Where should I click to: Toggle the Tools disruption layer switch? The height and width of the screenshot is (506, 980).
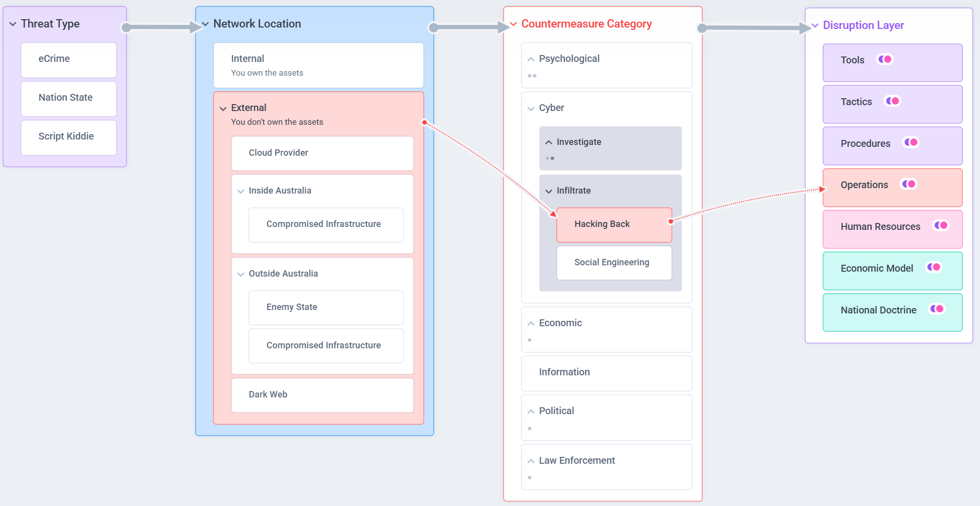[x=885, y=59]
